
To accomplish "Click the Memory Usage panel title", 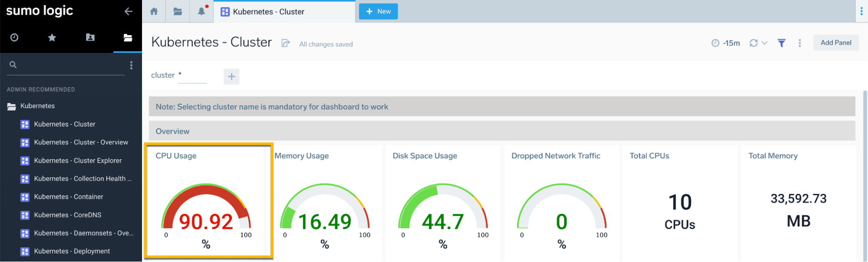I will [x=301, y=156].
